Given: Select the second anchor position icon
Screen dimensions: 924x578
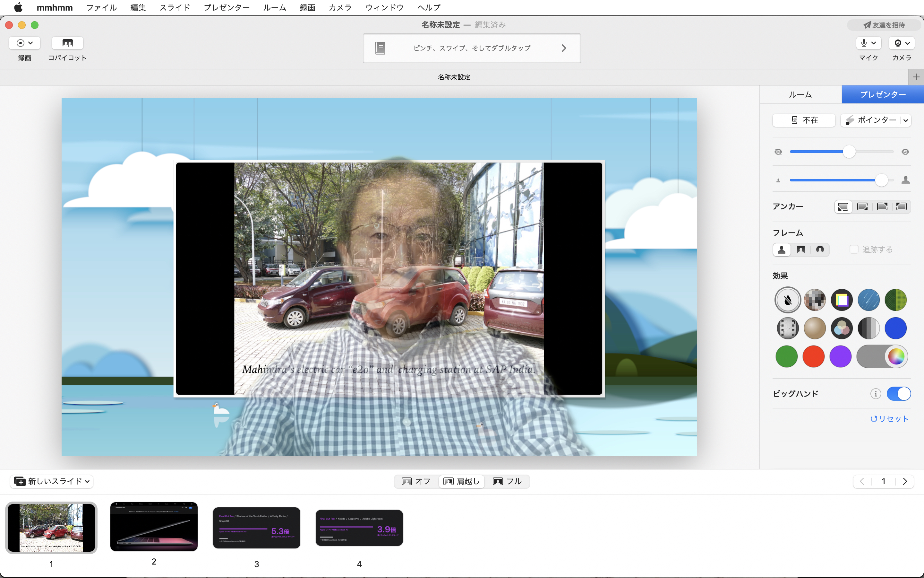Looking at the screenshot, I should pos(862,207).
